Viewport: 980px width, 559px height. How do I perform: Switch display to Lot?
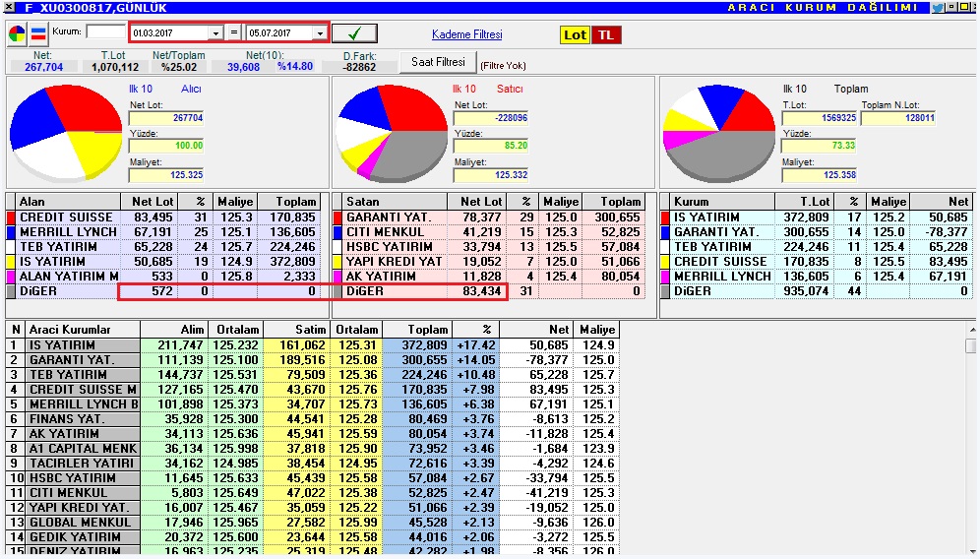(x=575, y=35)
